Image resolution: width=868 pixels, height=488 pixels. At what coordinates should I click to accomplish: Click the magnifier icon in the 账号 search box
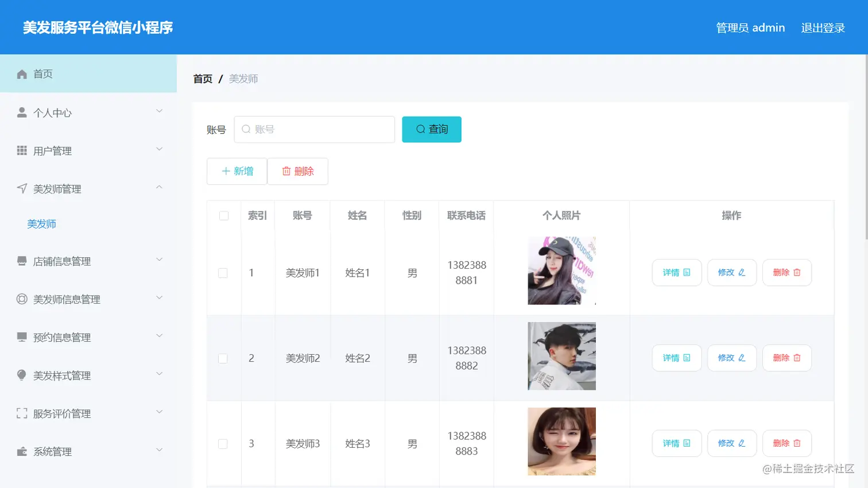pyautogui.click(x=246, y=129)
